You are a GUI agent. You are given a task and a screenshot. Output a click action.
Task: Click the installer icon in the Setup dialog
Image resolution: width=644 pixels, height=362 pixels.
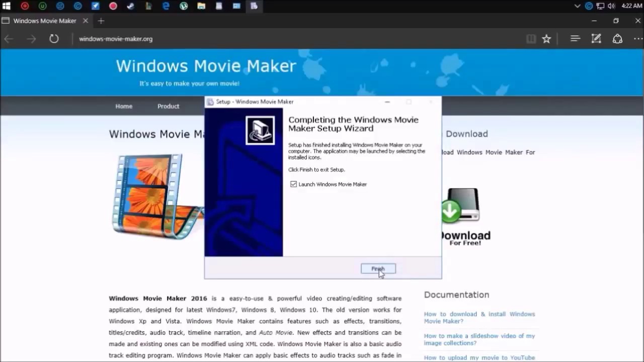pyautogui.click(x=260, y=130)
